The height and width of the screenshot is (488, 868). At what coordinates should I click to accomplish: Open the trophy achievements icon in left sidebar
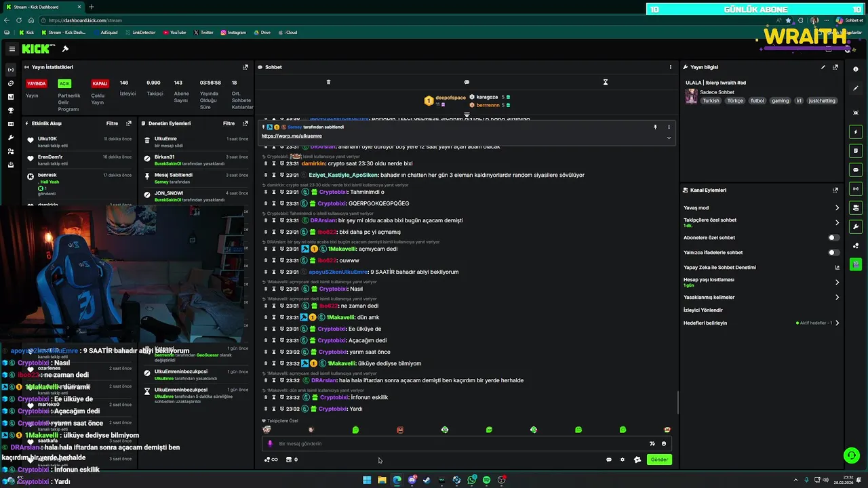(10, 110)
